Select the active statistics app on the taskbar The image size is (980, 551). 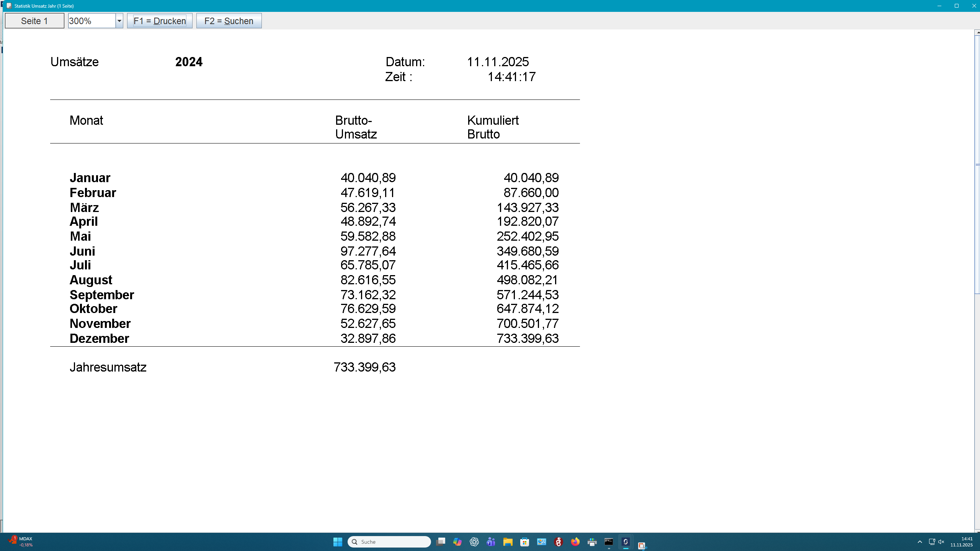pyautogui.click(x=626, y=542)
